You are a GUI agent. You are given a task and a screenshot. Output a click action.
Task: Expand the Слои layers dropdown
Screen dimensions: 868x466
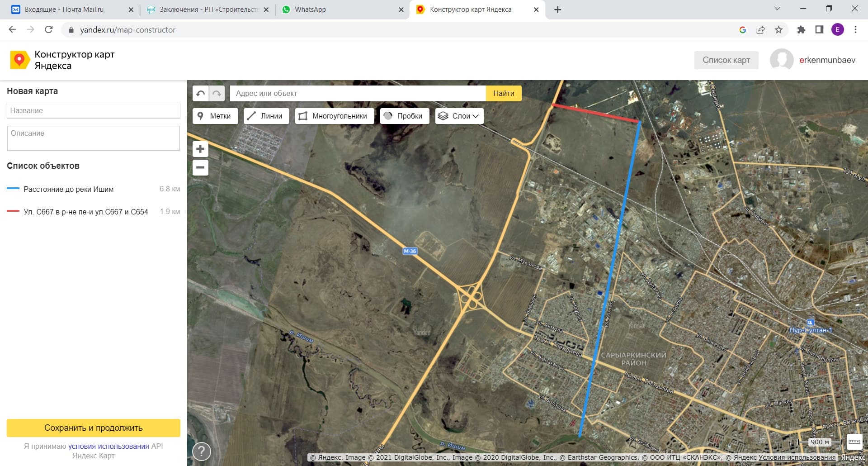459,116
